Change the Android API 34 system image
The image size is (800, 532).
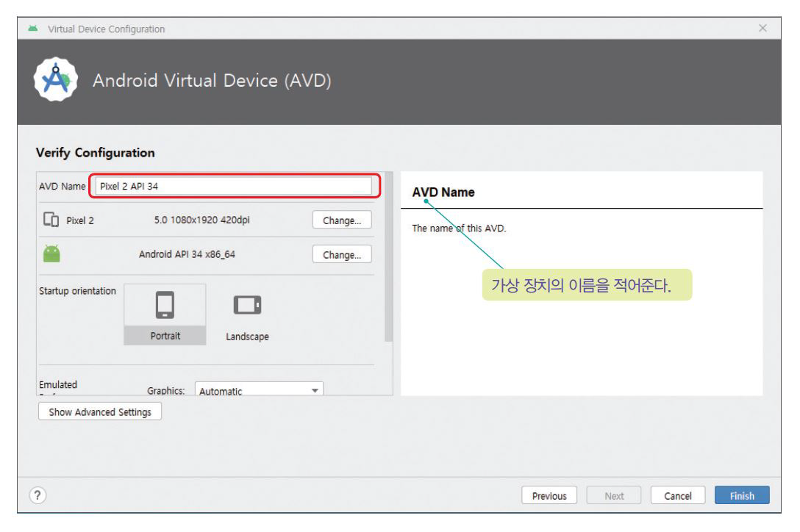pyautogui.click(x=342, y=254)
